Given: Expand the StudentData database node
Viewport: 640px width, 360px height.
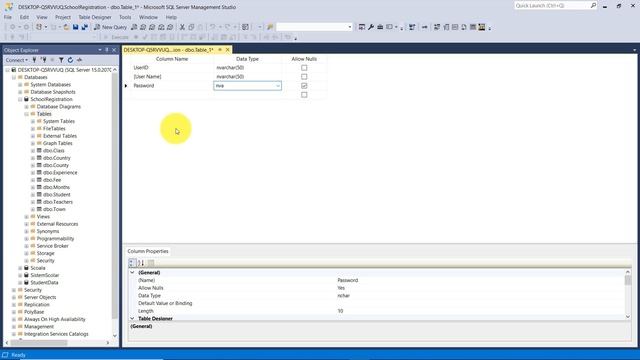Looking at the screenshot, I should point(20,282).
